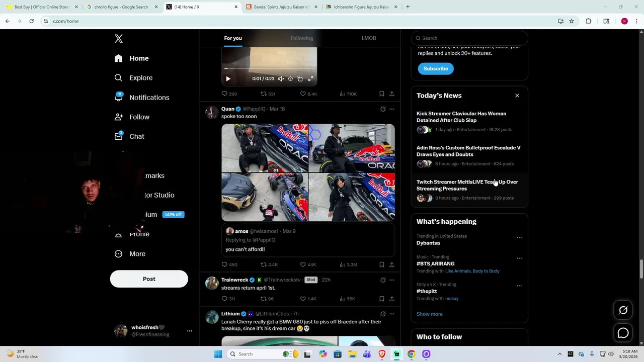Screen dimensions: 644x362
Task: Like Quan's post (44K)
Action: point(308,265)
